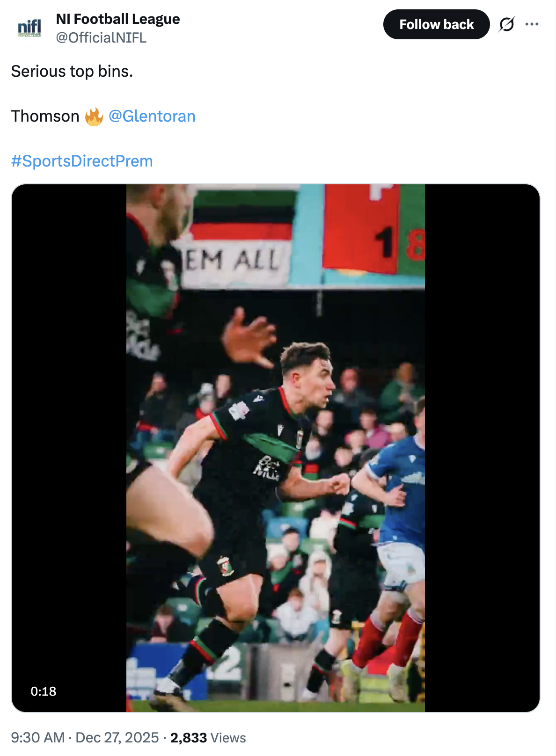This screenshot has width=556, height=756.
Task: Click the @OfficialNIFL handle
Action: point(101,37)
